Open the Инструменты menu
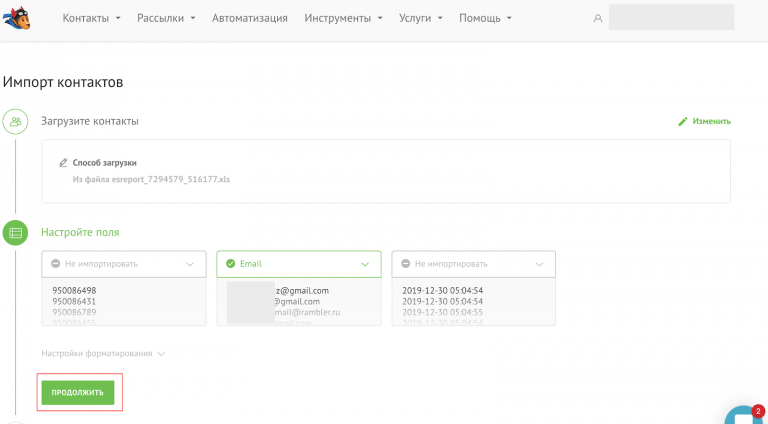Viewport: 768px width, 424px height. (x=343, y=18)
